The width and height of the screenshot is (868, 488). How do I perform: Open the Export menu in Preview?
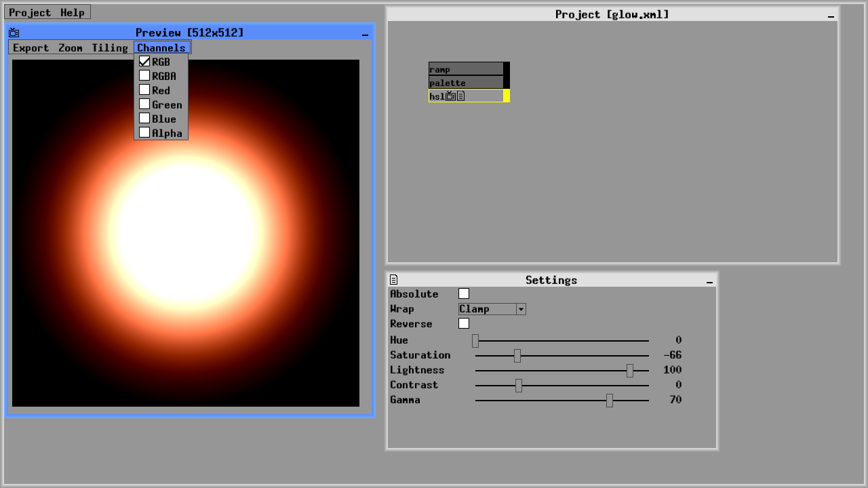pyautogui.click(x=31, y=47)
